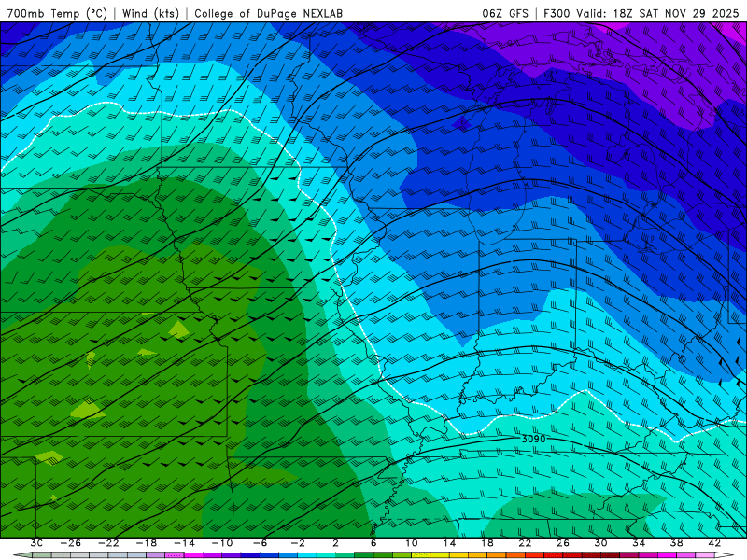Click the '700mb Temp (°C)' title text
Viewport: 747px width, 560px height.
[x=57, y=13]
